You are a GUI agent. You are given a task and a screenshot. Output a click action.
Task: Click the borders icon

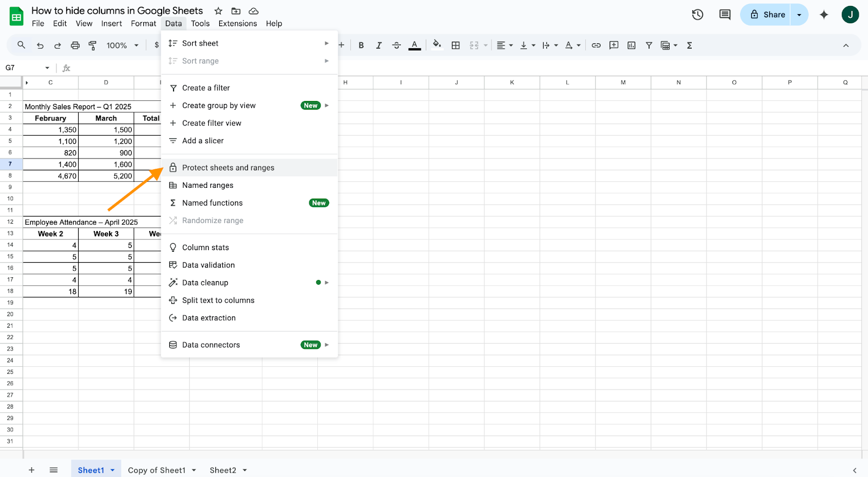pyautogui.click(x=456, y=46)
